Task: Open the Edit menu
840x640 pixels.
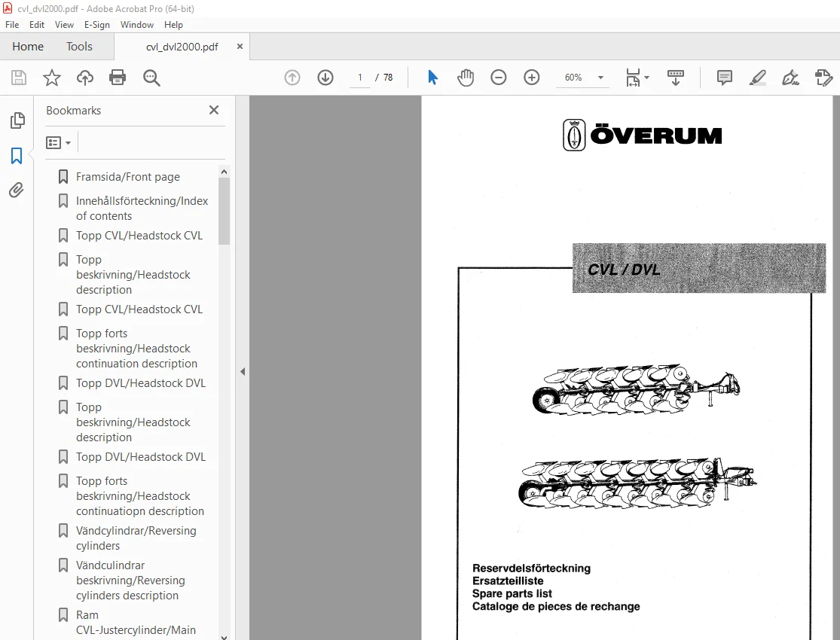Action: pos(36,25)
